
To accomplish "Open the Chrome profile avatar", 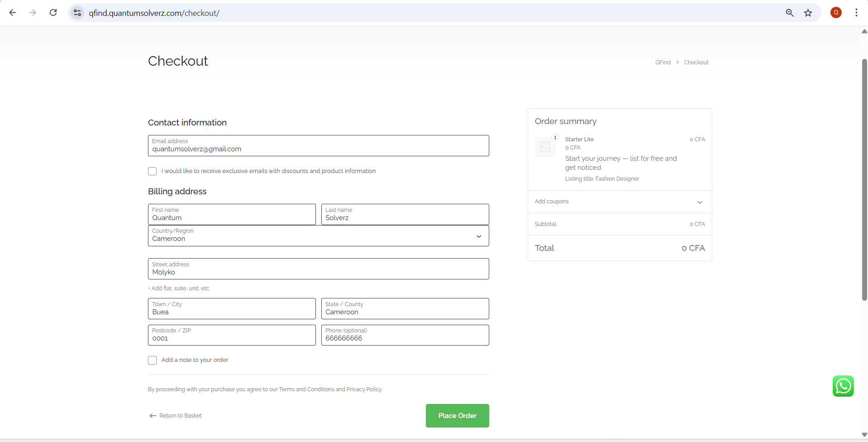I will 835,13.
